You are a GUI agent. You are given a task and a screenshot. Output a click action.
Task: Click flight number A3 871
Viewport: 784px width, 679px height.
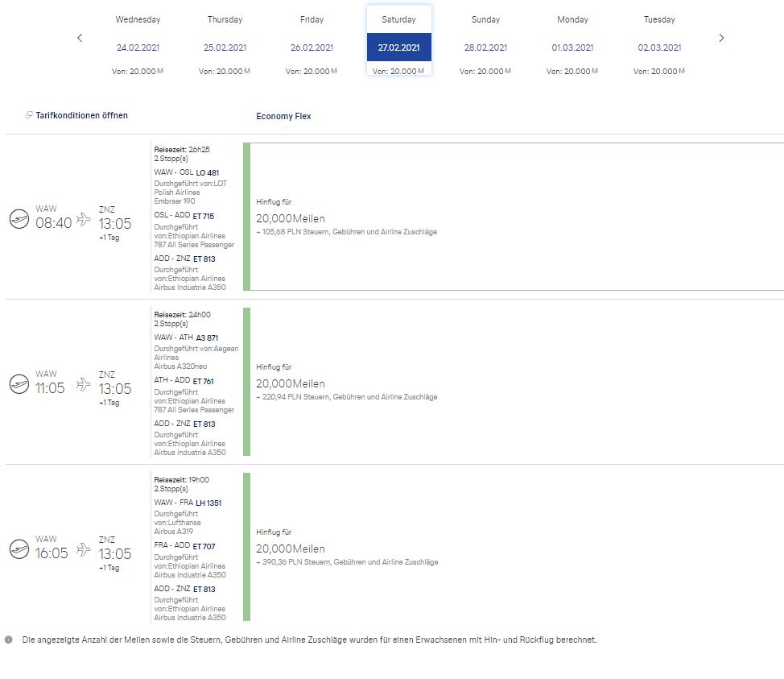207,337
